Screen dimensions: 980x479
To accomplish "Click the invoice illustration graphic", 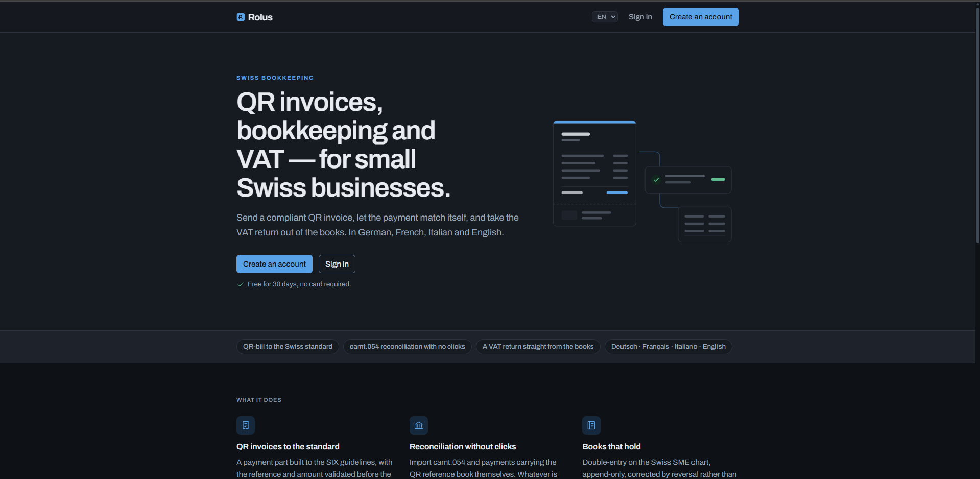I will pos(594,174).
